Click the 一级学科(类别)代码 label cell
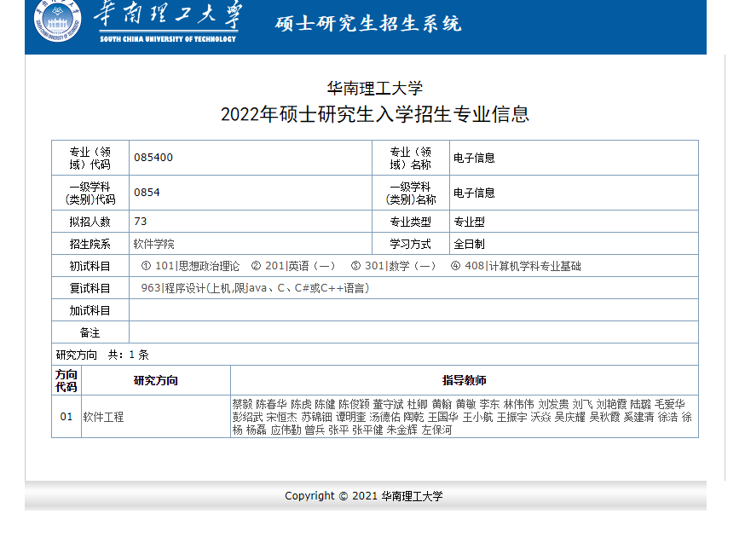This screenshot has height=560, width=745. coord(90,193)
